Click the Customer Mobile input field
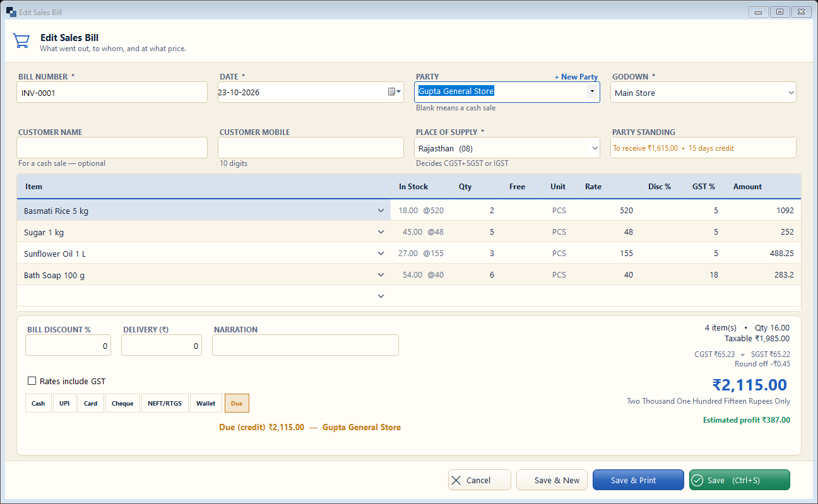The width and height of the screenshot is (818, 504). [311, 148]
